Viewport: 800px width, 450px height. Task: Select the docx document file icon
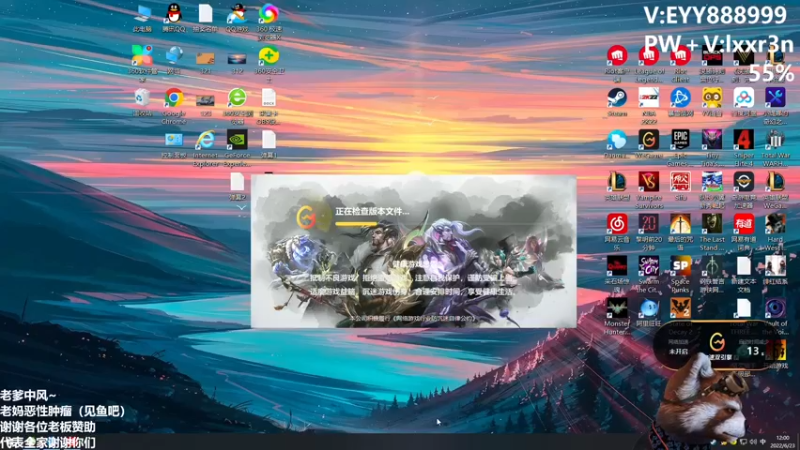pyautogui.click(x=268, y=97)
